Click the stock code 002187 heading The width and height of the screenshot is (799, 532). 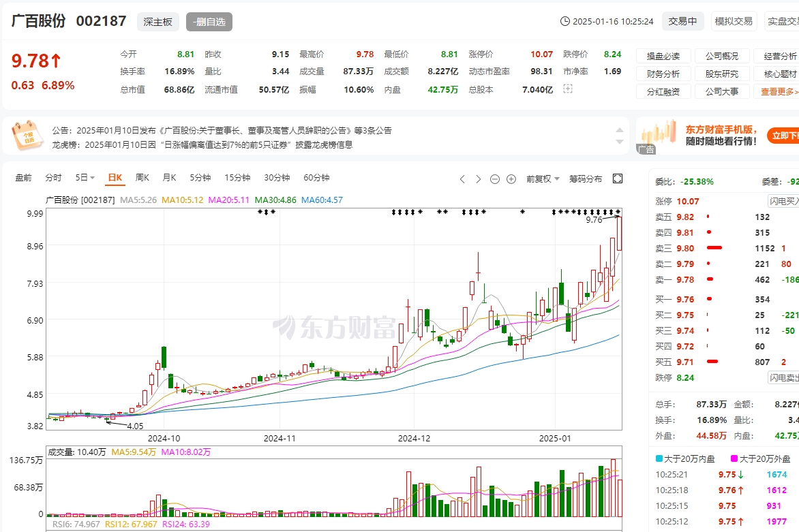[102, 21]
